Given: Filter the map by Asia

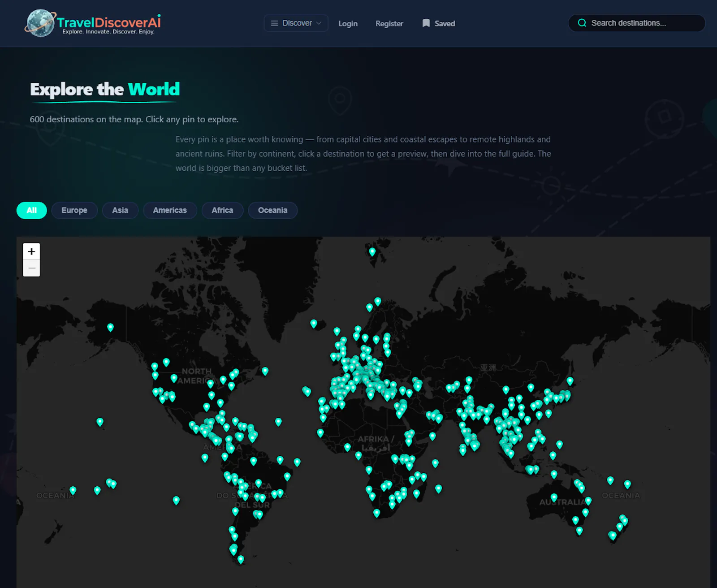Looking at the screenshot, I should pos(120,210).
